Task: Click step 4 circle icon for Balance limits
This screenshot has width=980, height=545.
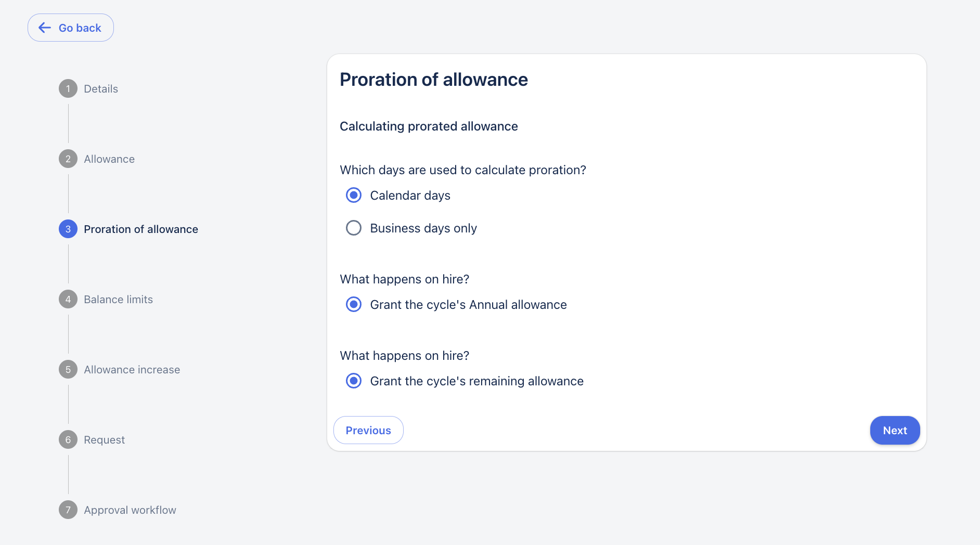Action: 68,300
